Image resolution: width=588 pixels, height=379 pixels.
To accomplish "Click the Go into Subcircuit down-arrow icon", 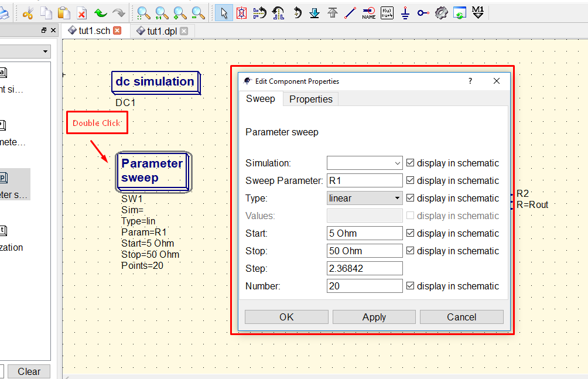I will coord(314,13).
